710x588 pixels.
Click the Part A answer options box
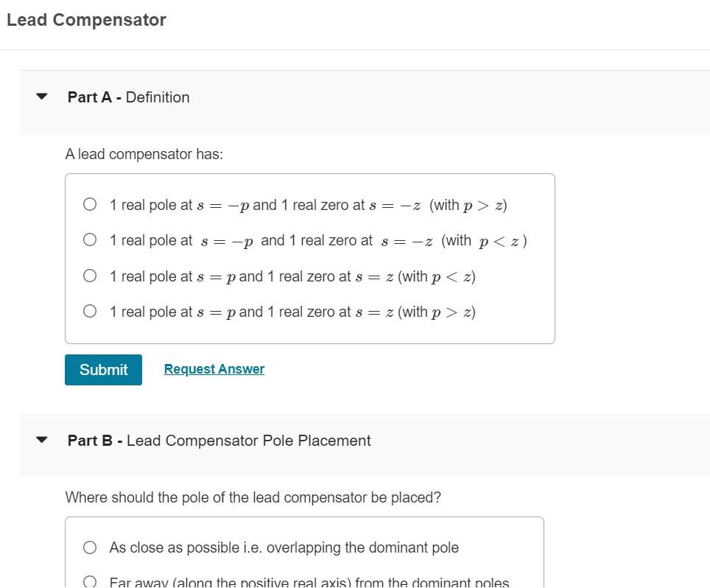click(309, 257)
